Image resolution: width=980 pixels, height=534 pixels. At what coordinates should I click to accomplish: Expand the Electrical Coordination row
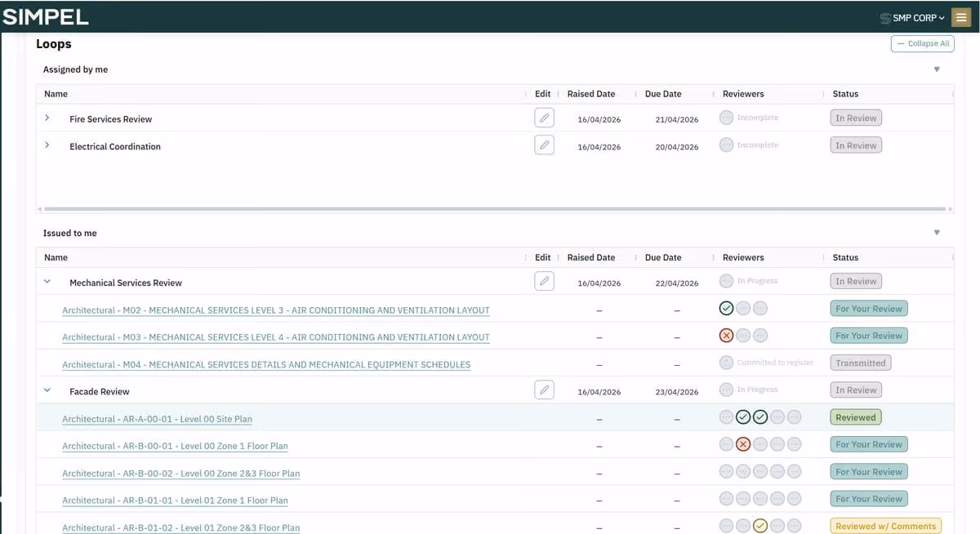point(47,145)
